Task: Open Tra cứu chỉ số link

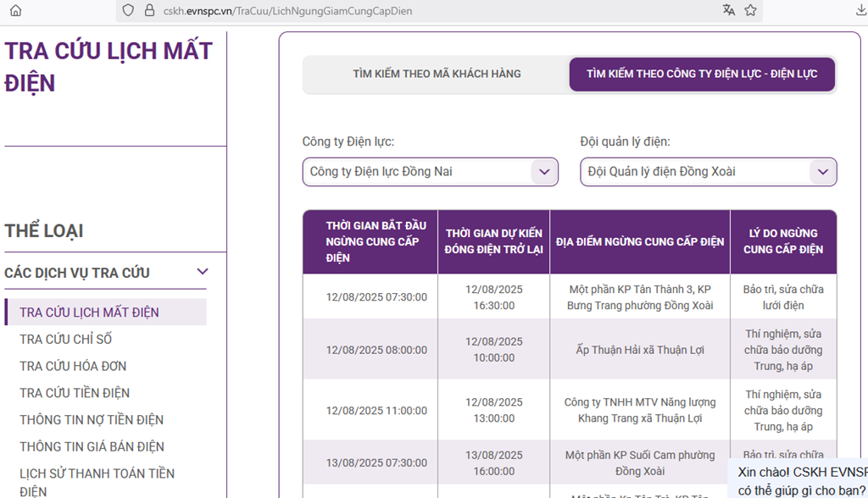Action: click(x=65, y=340)
